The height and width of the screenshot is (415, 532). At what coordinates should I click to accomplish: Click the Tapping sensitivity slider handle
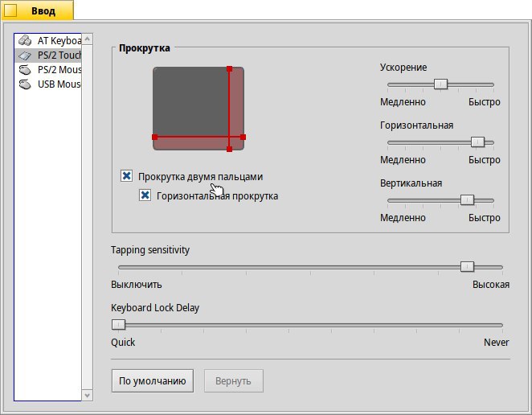(x=467, y=267)
